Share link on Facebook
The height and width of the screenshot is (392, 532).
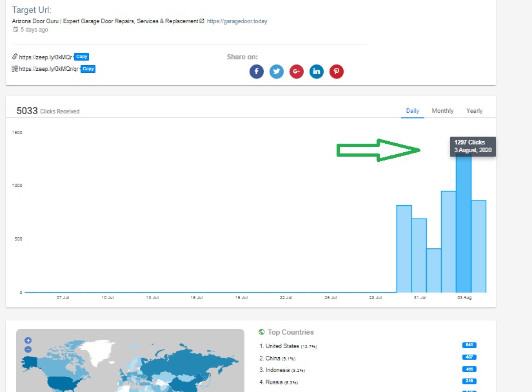click(257, 72)
